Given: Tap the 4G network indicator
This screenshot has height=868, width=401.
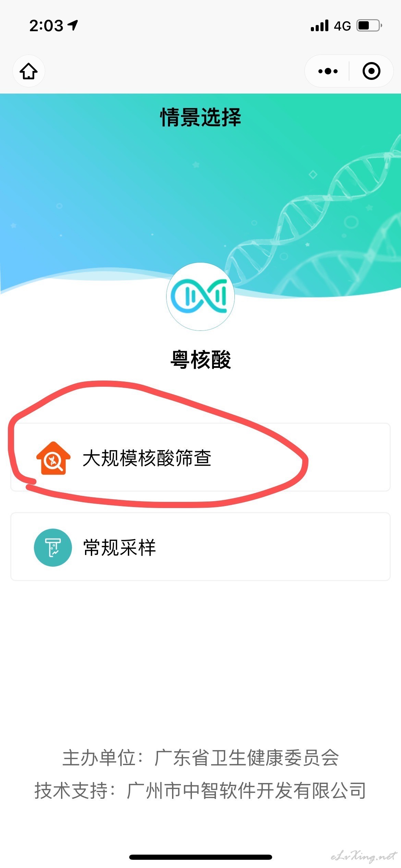Looking at the screenshot, I should pos(343,26).
